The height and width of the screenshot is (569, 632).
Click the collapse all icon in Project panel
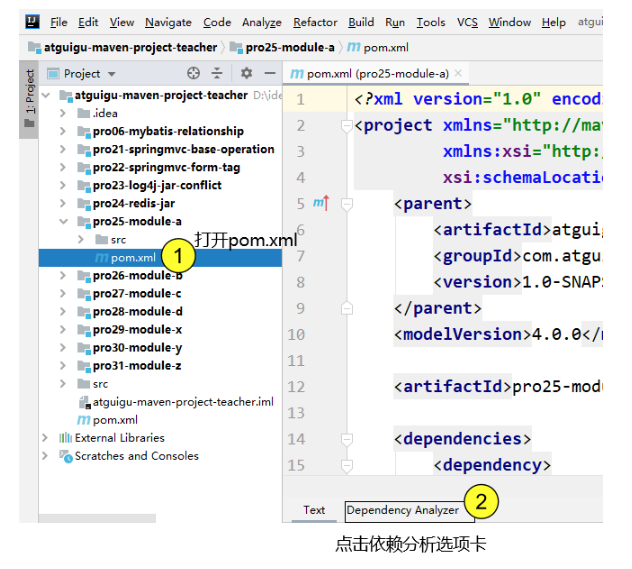click(217, 73)
